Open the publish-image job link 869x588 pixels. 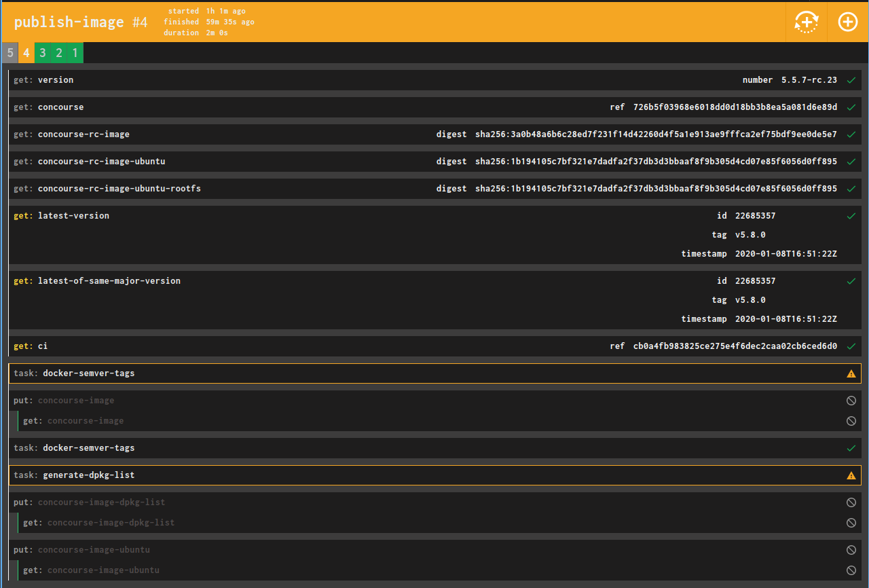coord(68,21)
